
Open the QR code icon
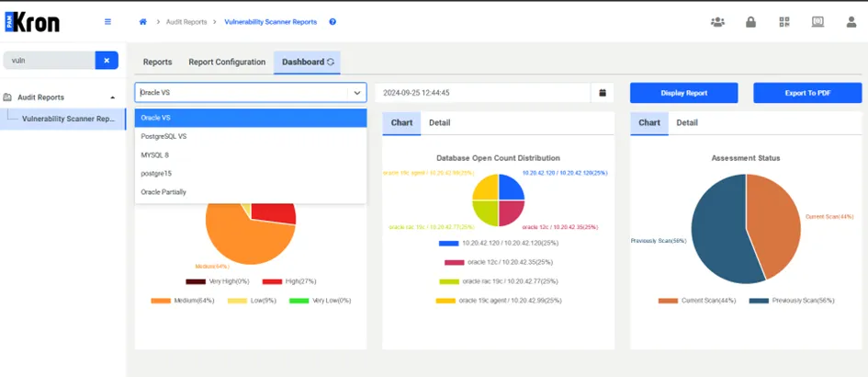tap(783, 22)
